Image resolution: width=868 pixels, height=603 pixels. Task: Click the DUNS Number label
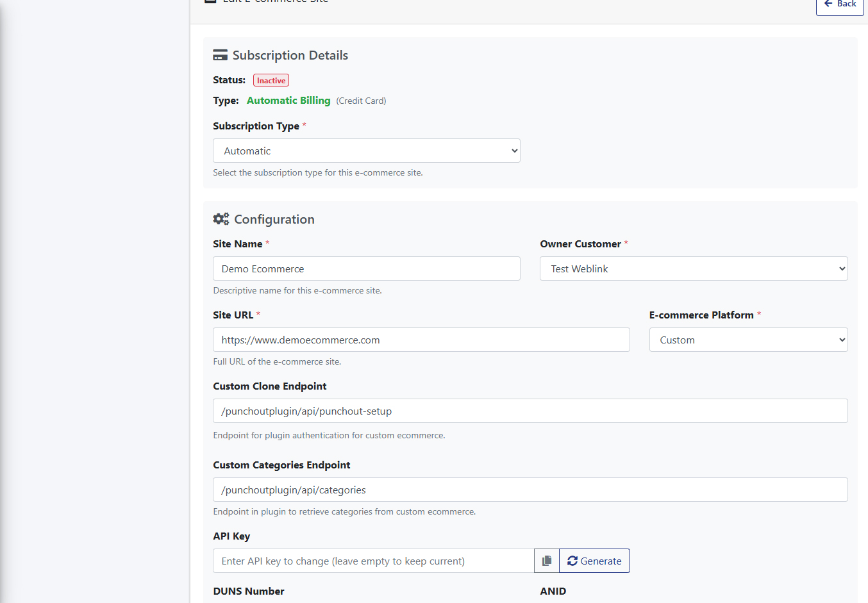pyautogui.click(x=248, y=591)
